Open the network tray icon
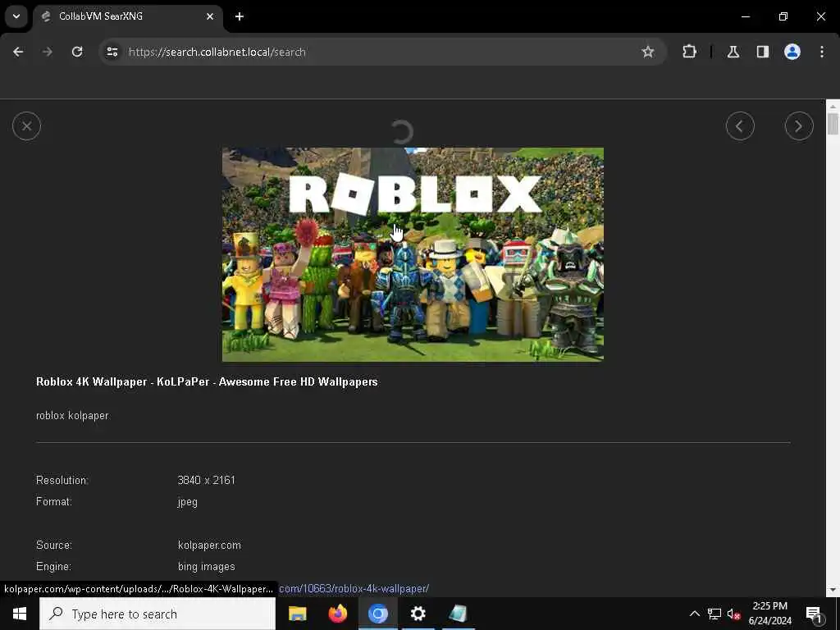 point(714,614)
